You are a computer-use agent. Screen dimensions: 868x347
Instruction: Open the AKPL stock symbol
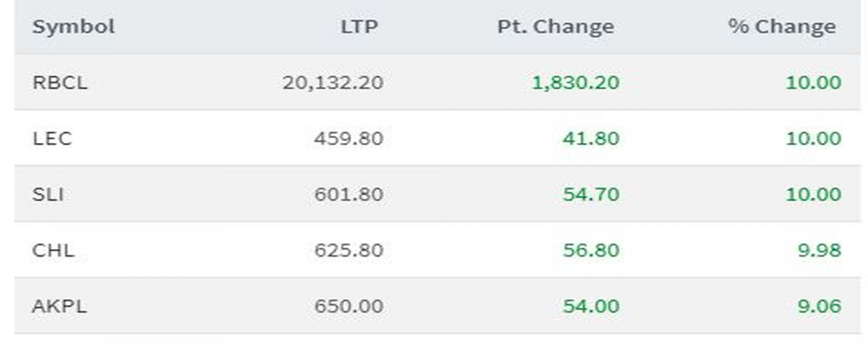(x=59, y=306)
